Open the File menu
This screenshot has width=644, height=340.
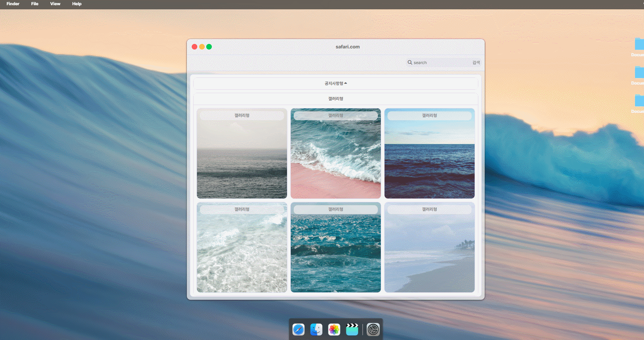pyautogui.click(x=35, y=4)
